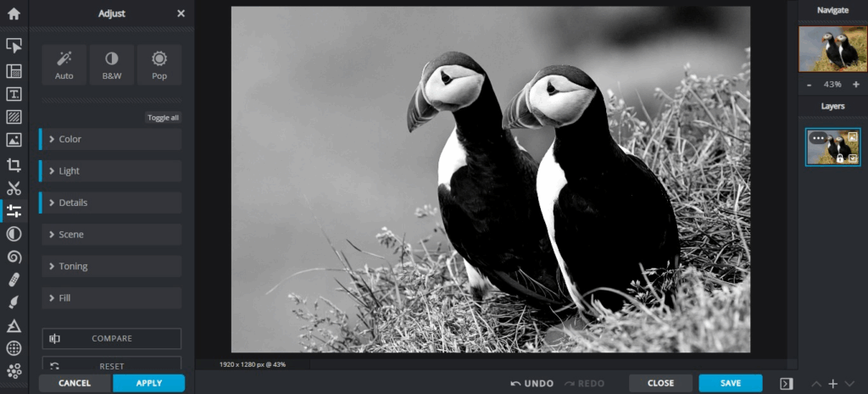The width and height of the screenshot is (868, 394).
Task: Select the Heal bandage tool
Action: pyautogui.click(x=14, y=280)
